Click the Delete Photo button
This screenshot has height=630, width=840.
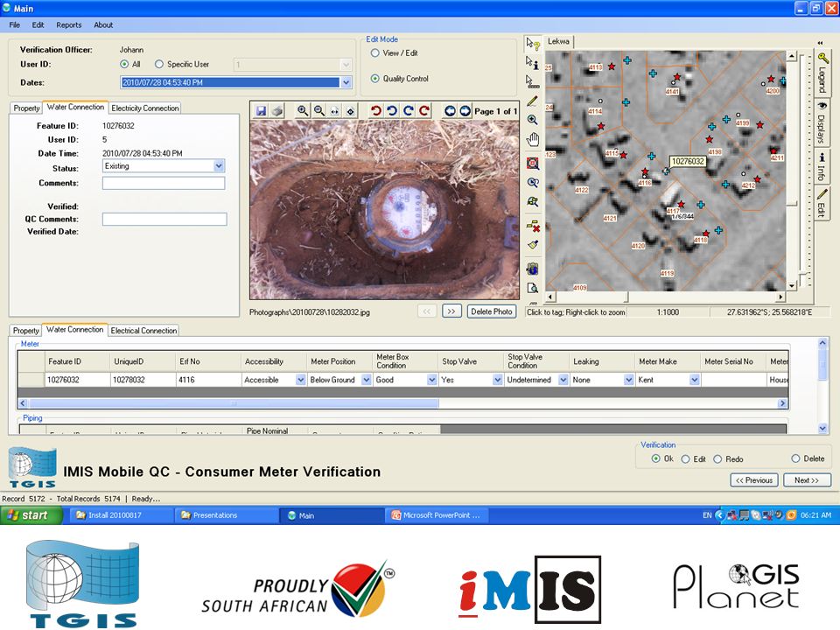(x=491, y=311)
